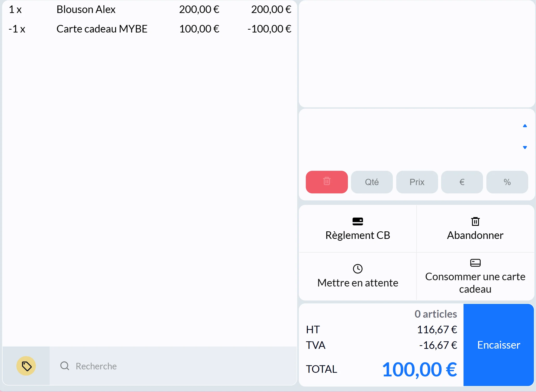Abandon the current sale with Abandonner
The width and height of the screenshot is (536, 392).
tap(475, 229)
